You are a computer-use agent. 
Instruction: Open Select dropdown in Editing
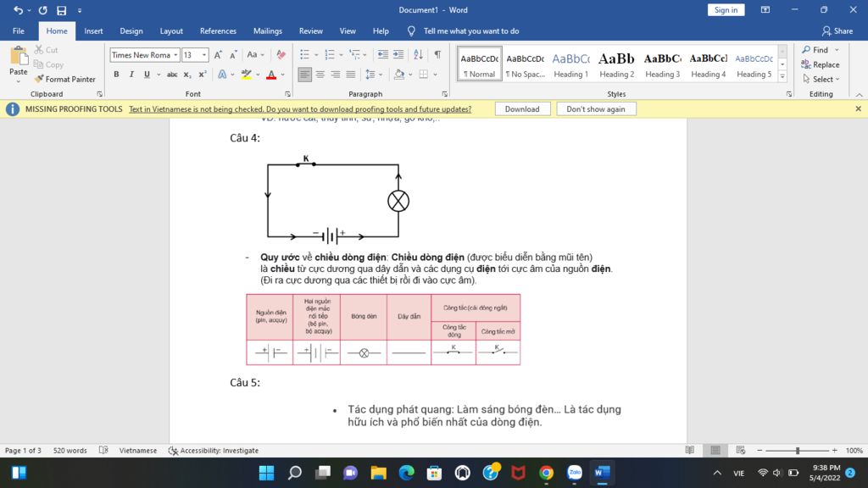point(821,79)
